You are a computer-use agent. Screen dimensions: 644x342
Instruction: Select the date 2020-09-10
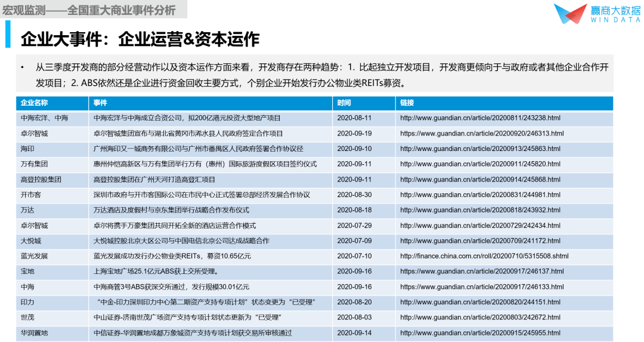[x=354, y=149]
